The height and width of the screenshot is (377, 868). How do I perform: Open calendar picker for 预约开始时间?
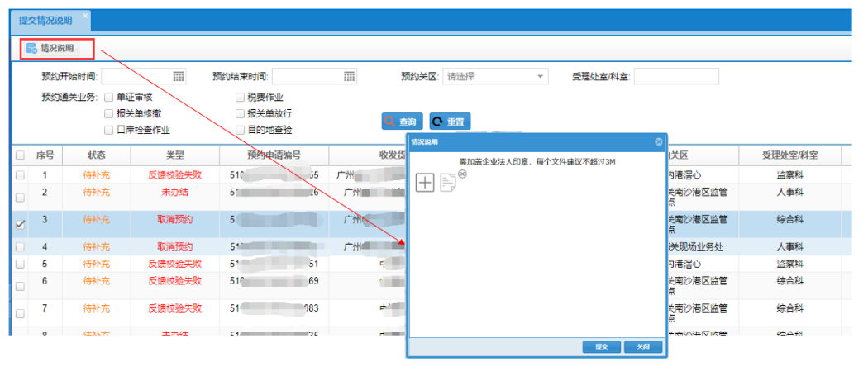point(179,76)
